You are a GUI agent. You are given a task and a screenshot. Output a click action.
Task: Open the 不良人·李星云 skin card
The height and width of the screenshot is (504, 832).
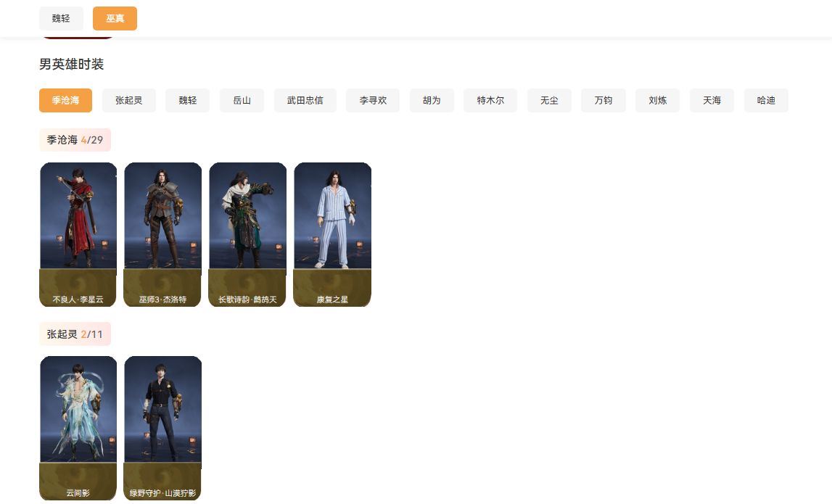78,234
